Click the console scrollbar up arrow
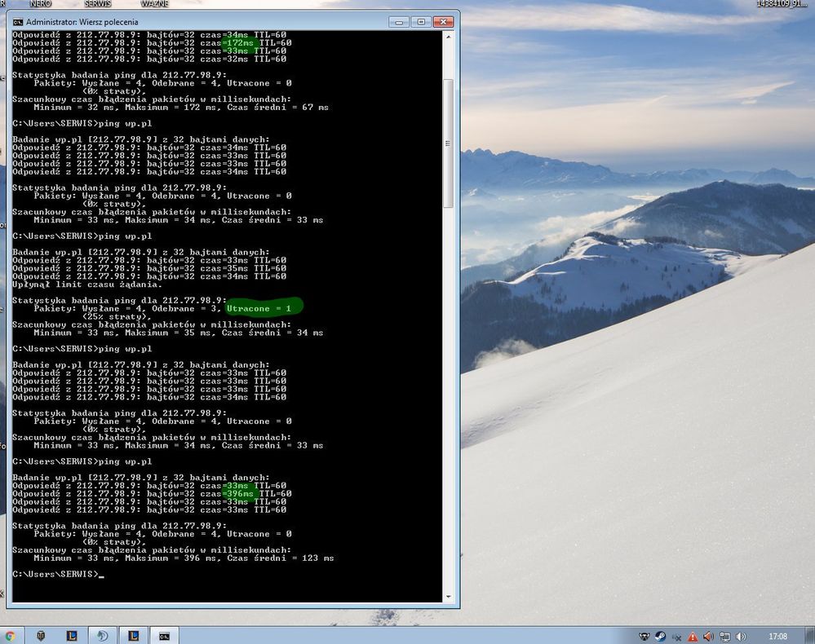This screenshot has height=644, width=815. [448, 35]
